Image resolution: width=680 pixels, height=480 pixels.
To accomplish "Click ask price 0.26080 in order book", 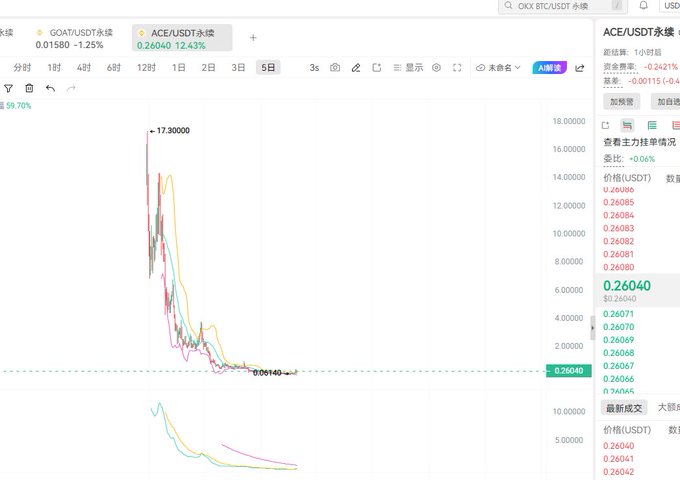I will pos(618,267).
